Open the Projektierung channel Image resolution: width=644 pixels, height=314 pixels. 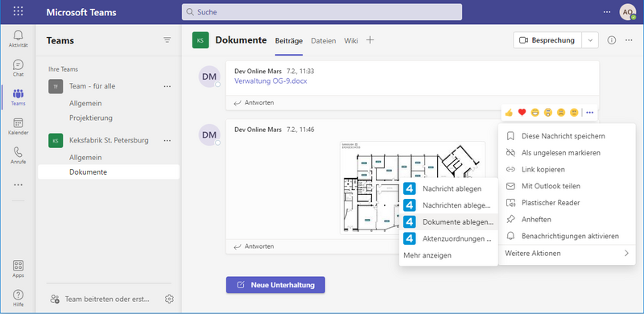pos(91,118)
